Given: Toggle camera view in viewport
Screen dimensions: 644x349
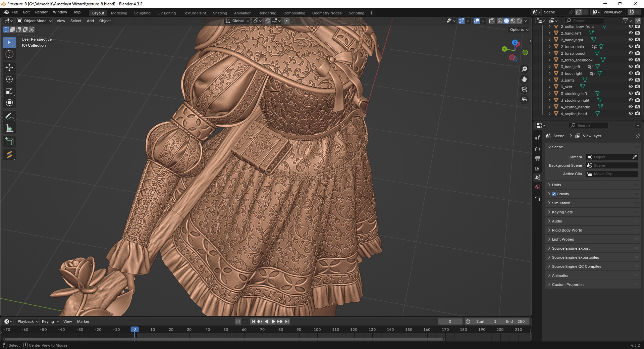Looking at the screenshot, I should click(524, 89).
